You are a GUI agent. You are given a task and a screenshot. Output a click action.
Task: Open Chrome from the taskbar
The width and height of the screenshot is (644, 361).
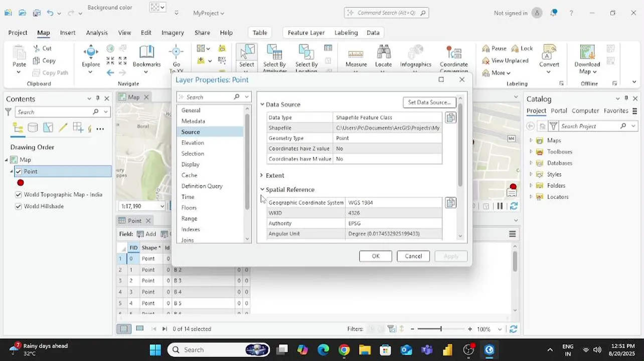(x=344, y=349)
